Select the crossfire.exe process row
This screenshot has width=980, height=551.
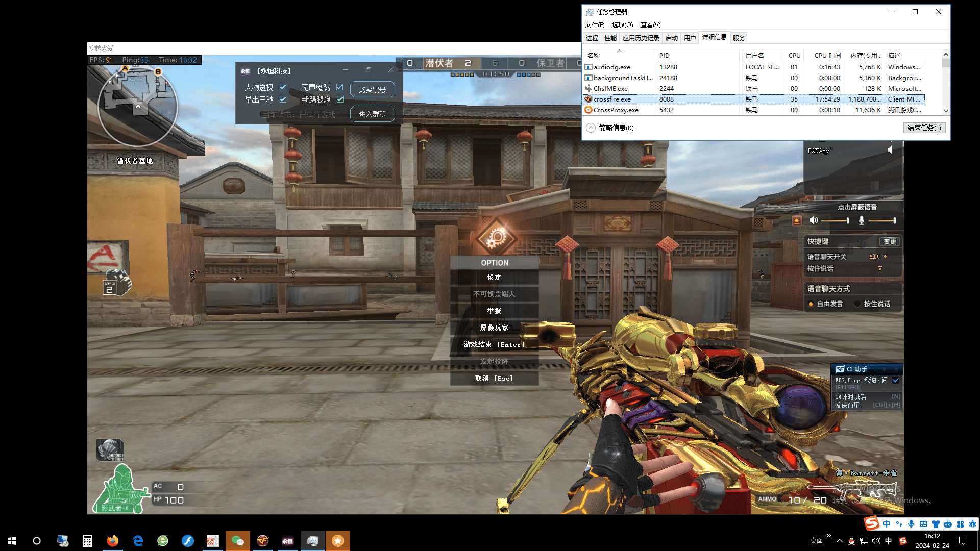[754, 99]
